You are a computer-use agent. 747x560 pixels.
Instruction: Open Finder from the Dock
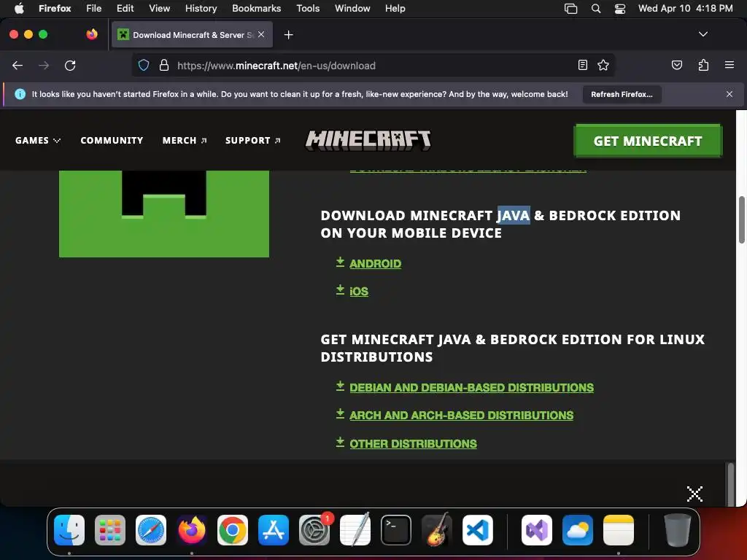coord(69,530)
